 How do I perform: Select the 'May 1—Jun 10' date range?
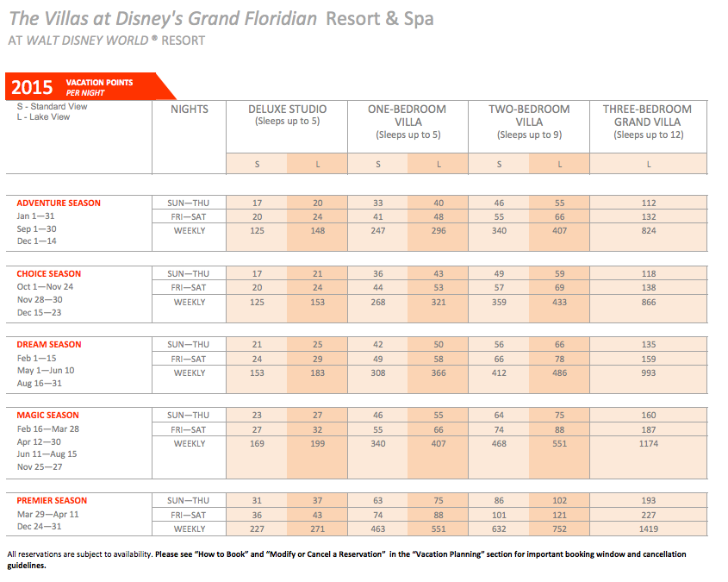coord(46,371)
